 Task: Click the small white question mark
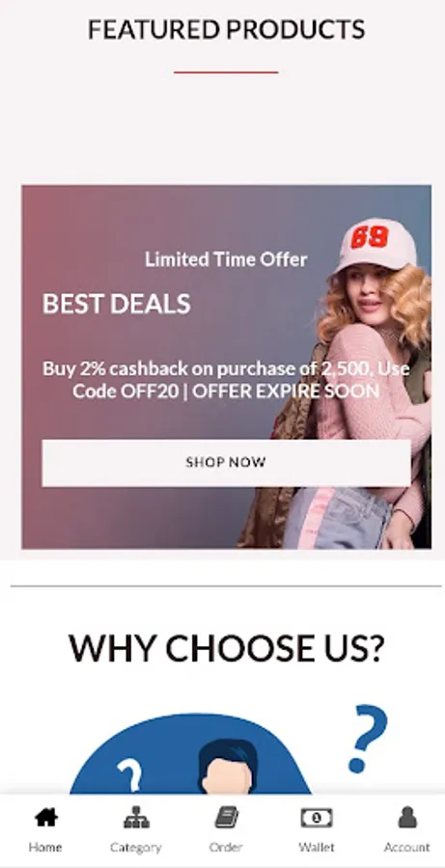coord(129,775)
